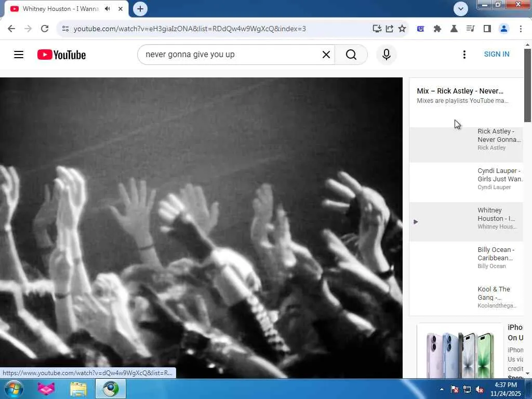View site information icon in address bar
532x399 pixels.
65,29
